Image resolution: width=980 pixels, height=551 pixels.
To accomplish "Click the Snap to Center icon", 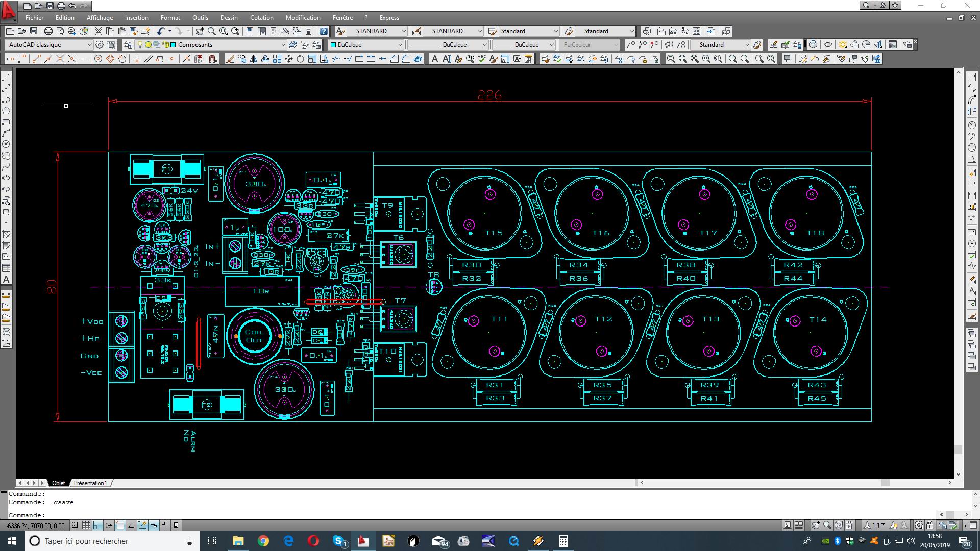I will (x=99, y=59).
